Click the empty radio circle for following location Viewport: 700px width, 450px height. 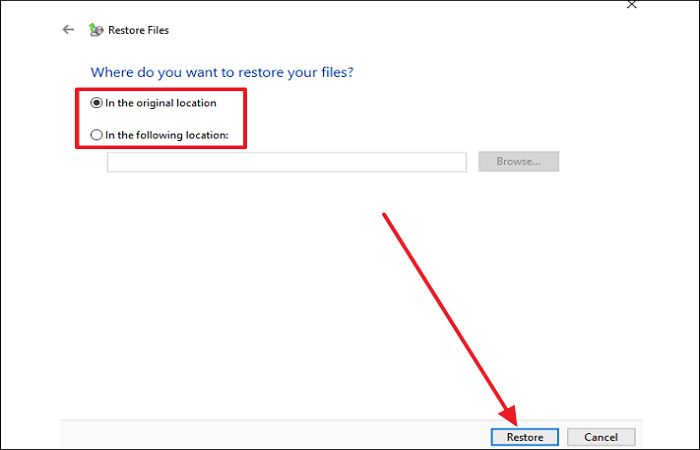(x=97, y=134)
